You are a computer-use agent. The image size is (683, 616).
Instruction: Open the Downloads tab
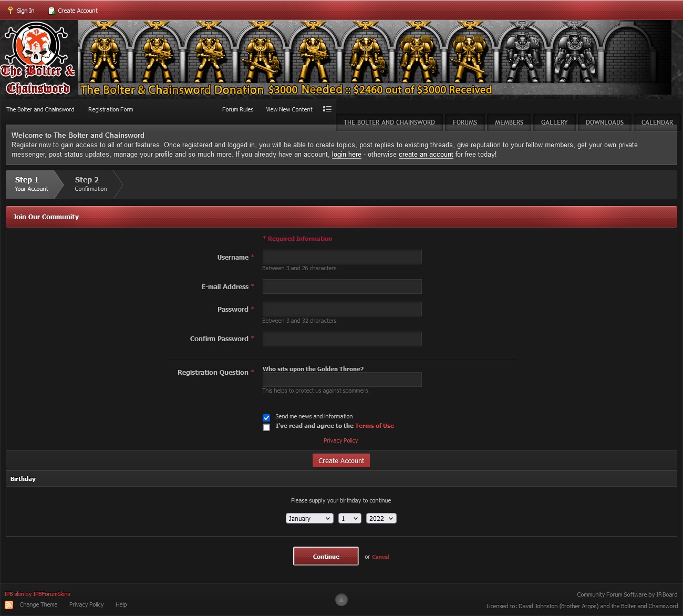click(x=605, y=122)
